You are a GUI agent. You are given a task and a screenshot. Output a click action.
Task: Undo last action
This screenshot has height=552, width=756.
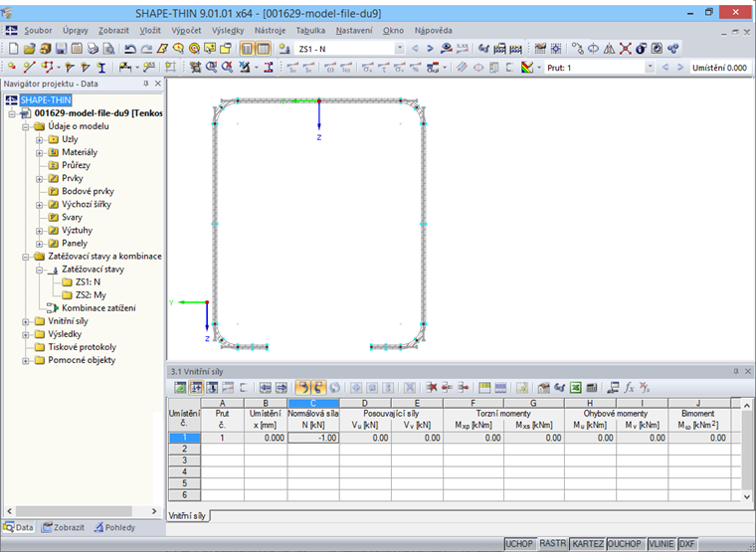tap(129, 48)
